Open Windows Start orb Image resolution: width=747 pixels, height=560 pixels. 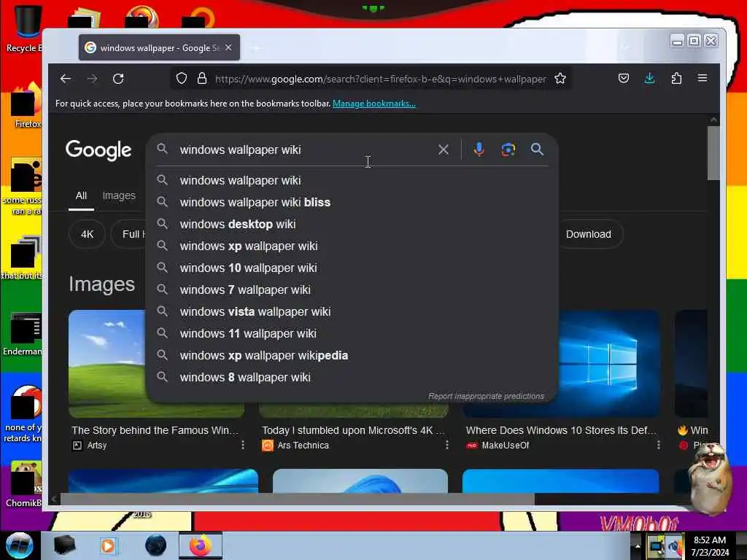[x=20, y=545]
